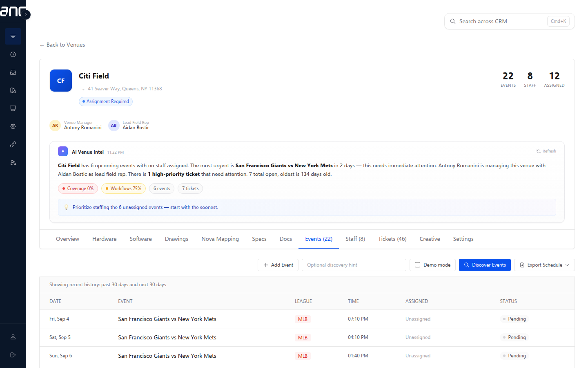
Task: Open the swatch-book icon in the sidebar
Action: point(13,90)
